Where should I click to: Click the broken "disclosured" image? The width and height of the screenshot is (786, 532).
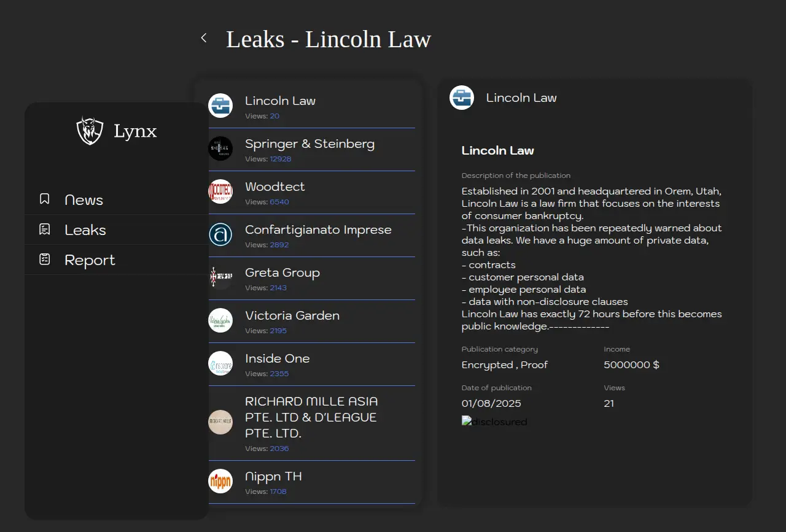pyautogui.click(x=494, y=422)
